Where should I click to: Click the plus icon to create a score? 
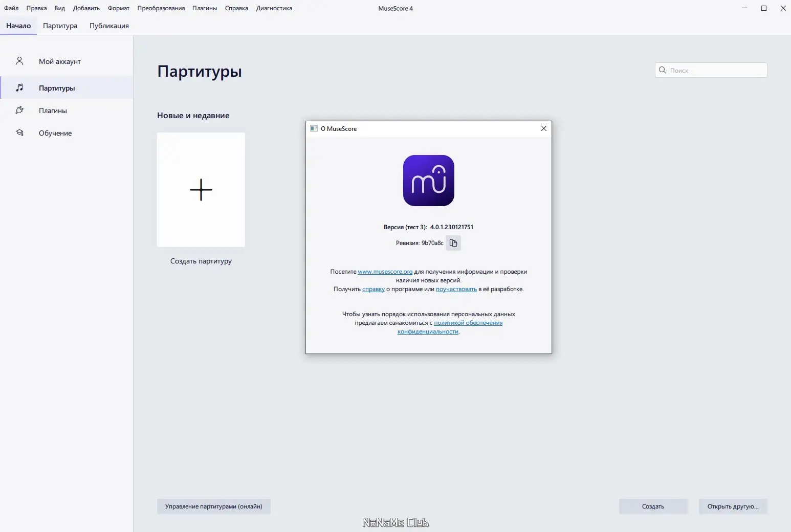(x=201, y=190)
